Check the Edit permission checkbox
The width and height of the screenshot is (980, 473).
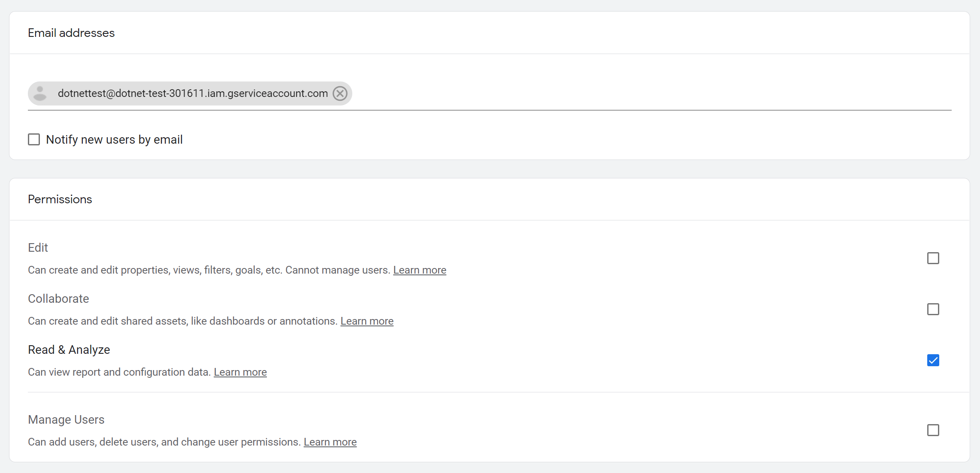[933, 258]
